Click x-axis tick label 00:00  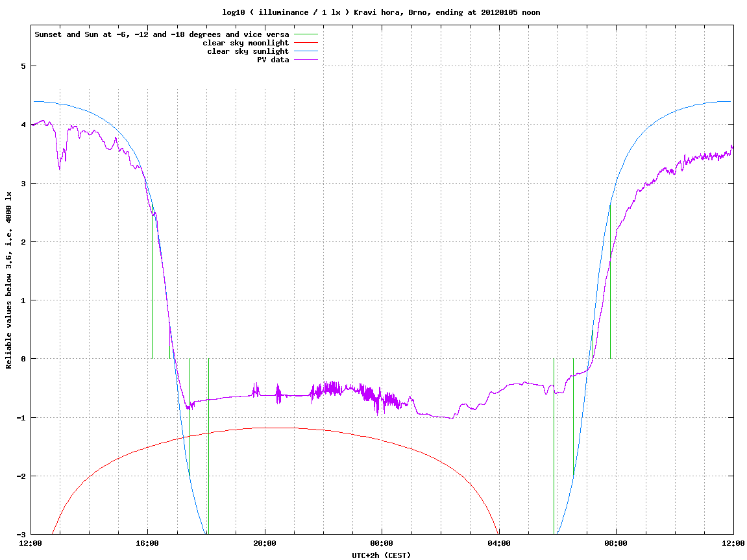tap(382, 543)
